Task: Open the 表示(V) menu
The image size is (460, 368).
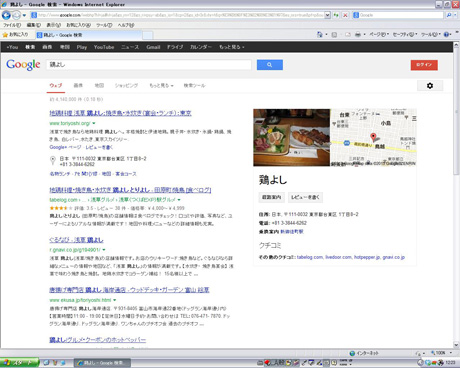Action: (53, 25)
